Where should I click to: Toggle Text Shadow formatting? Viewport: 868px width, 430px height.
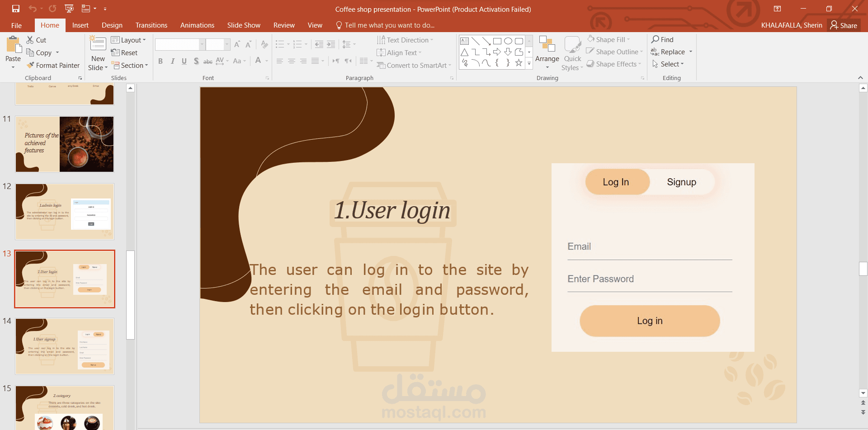196,61
